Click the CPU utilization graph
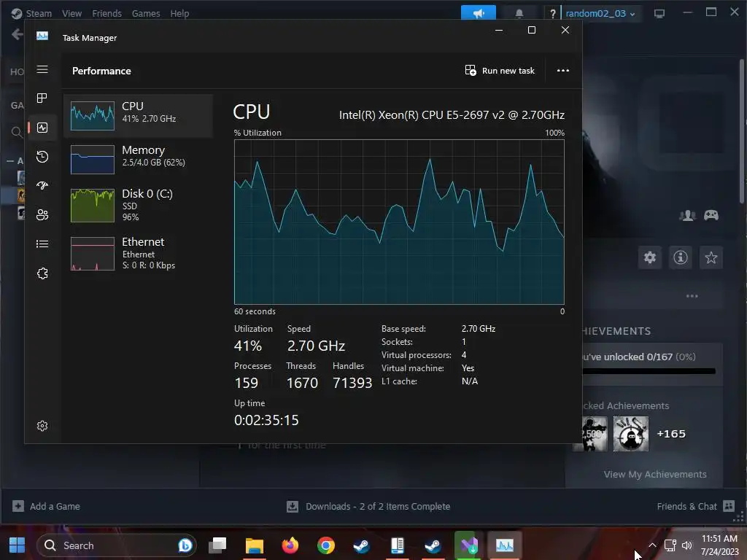The width and height of the screenshot is (747, 560). (x=399, y=222)
